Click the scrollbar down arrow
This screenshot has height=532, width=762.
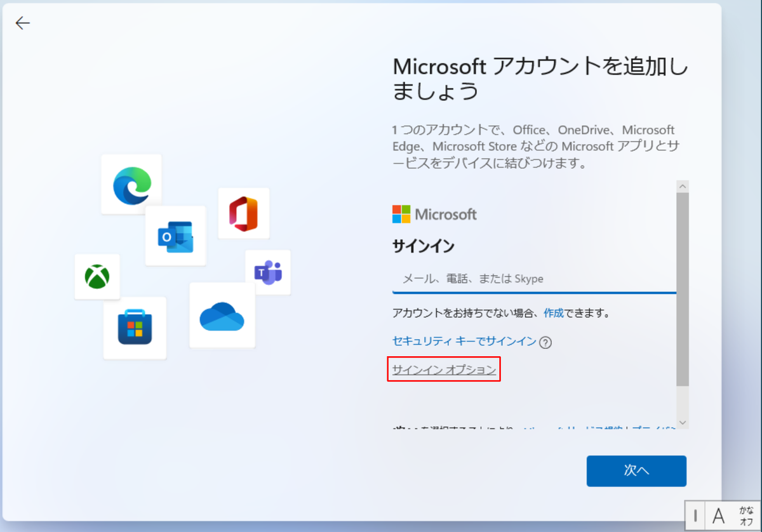(683, 422)
